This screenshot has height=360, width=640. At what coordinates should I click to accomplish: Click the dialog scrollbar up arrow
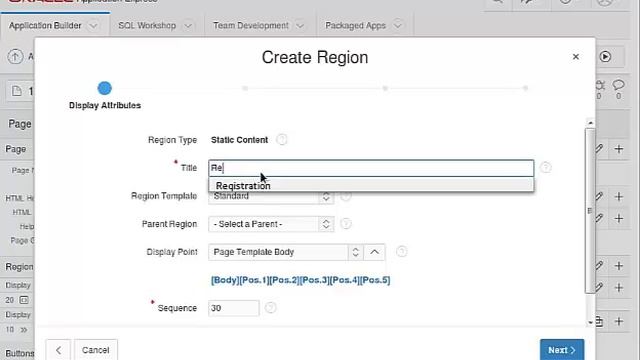point(590,122)
